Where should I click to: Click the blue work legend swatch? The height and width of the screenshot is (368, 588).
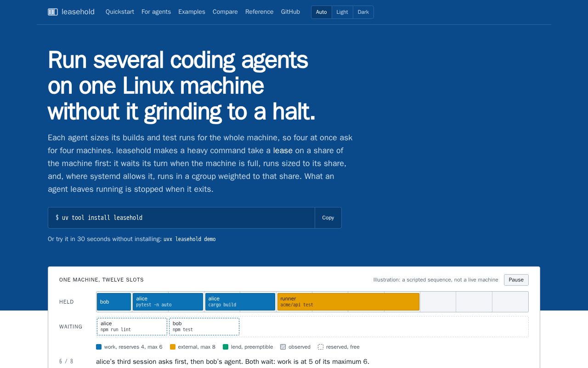99,347
